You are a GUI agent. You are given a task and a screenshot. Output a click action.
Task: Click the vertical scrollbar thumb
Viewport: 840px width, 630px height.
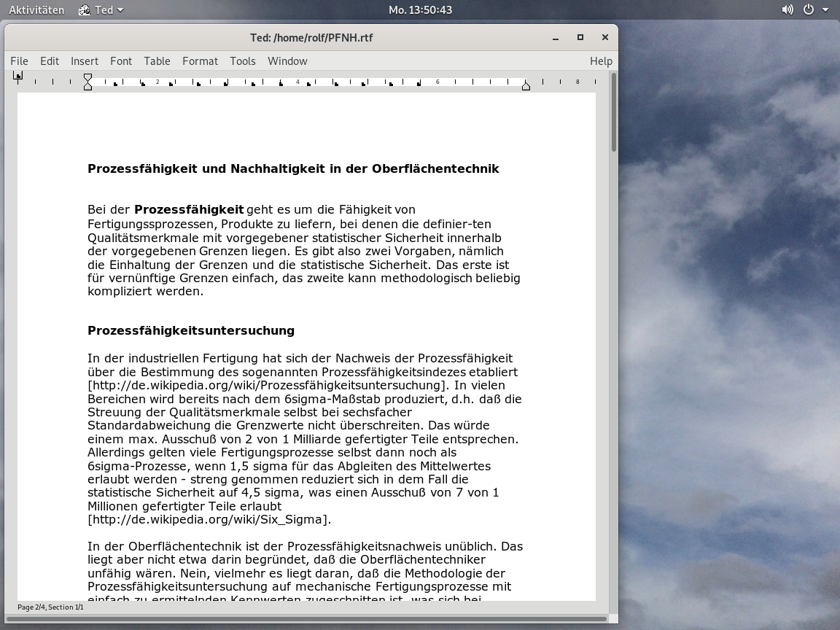click(x=614, y=113)
